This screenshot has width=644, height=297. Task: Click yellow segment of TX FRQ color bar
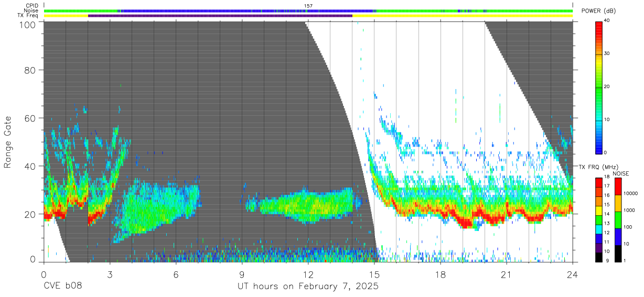(599, 210)
